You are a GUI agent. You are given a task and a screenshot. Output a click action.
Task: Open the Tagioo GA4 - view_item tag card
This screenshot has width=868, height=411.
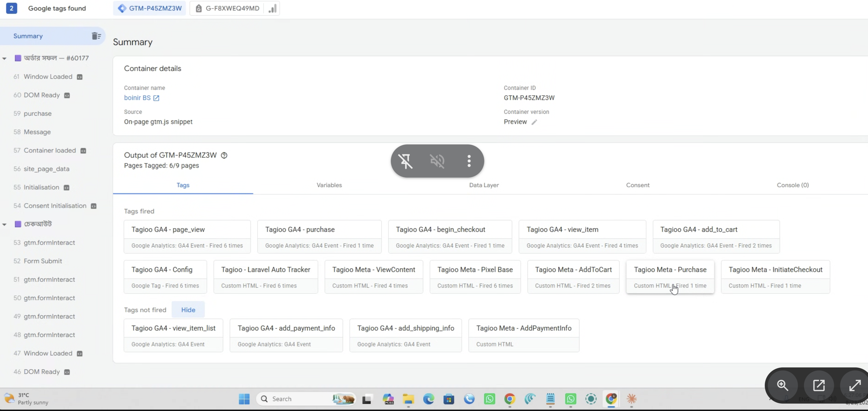click(x=582, y=237)
